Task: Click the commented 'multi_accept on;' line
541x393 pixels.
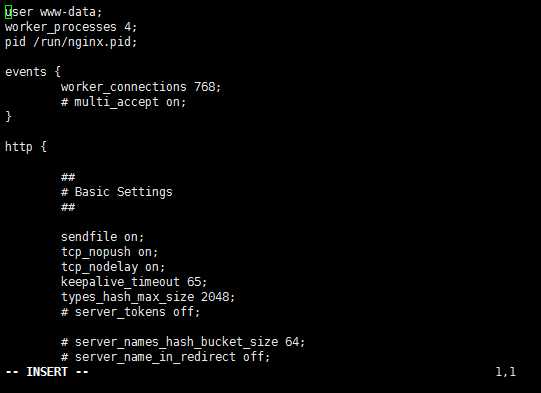Action: pyautogui.click(x=124, y=102)
